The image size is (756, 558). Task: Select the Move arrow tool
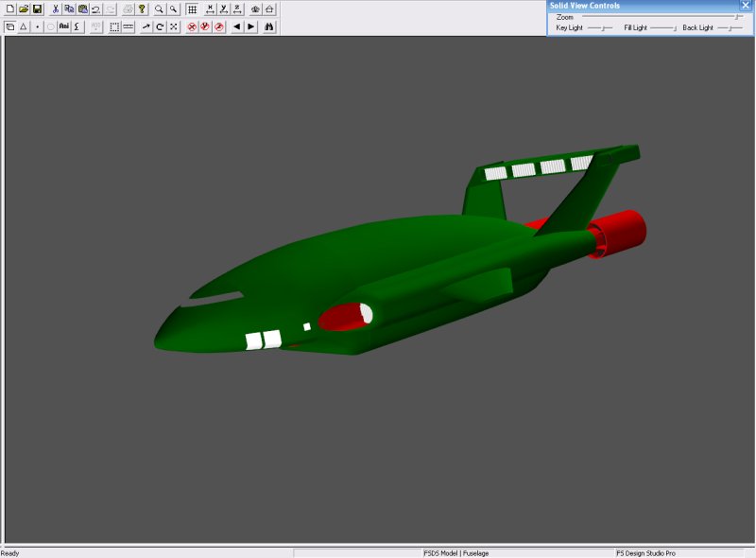[x=146, y=26]
